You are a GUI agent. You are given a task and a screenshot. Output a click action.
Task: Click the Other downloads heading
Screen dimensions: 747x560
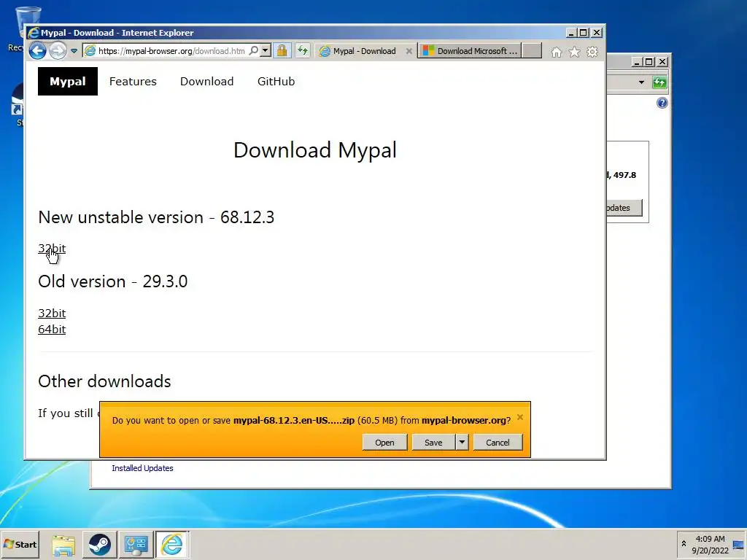(x=104, y=381)
